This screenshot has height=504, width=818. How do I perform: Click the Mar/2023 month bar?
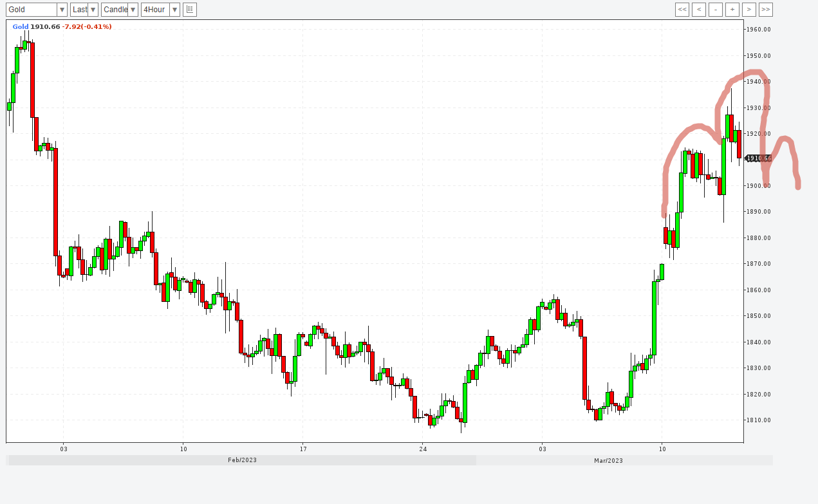(608, 460)
